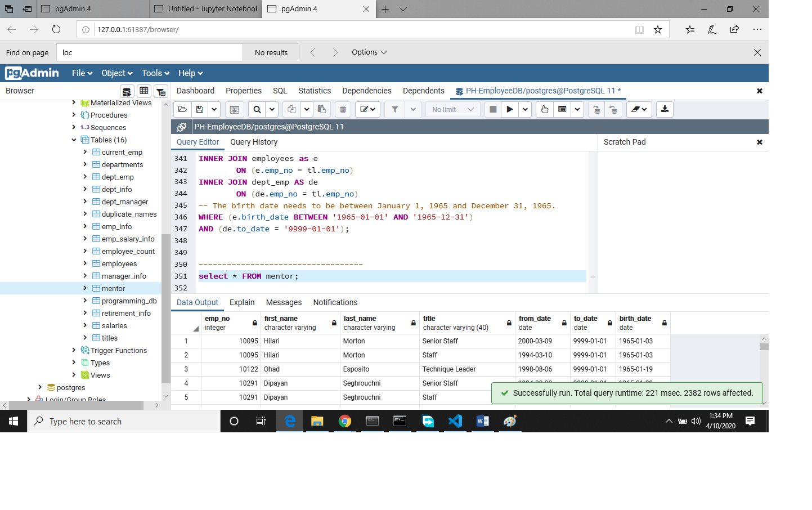The height and width of the screenshot is (510, 812).
Task: Expand the postgres database node
Action: coord(40,387)
